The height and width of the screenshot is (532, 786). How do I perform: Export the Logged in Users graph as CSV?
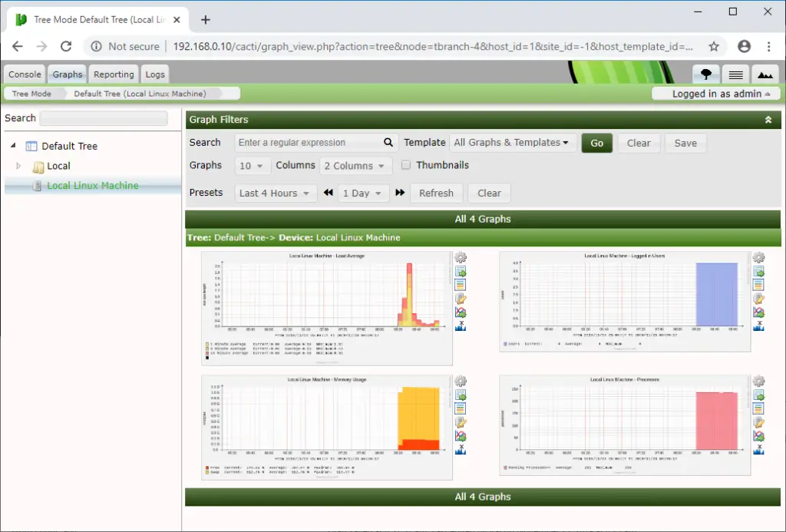tap(759, 271)
